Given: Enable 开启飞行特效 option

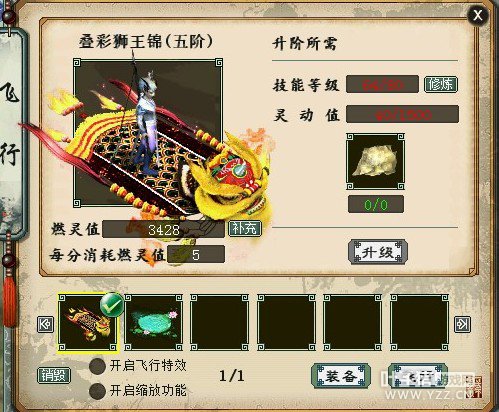Looking at the screenshot, I should (x=98, y=366).
